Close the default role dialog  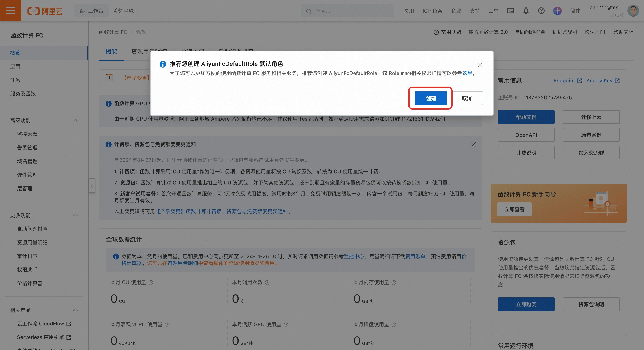point(480,65)
